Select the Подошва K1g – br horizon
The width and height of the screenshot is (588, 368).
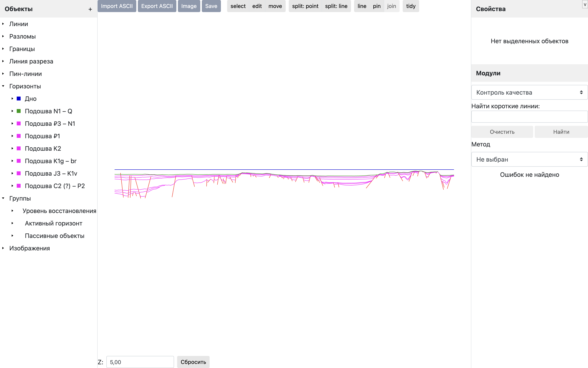point(51,161)
